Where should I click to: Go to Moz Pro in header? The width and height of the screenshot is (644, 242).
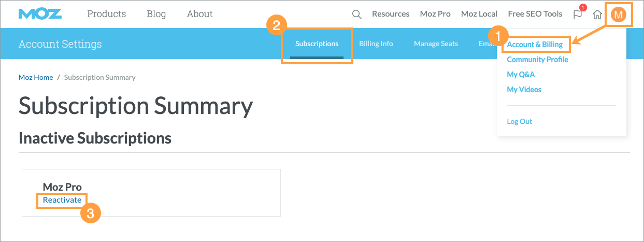435,14
